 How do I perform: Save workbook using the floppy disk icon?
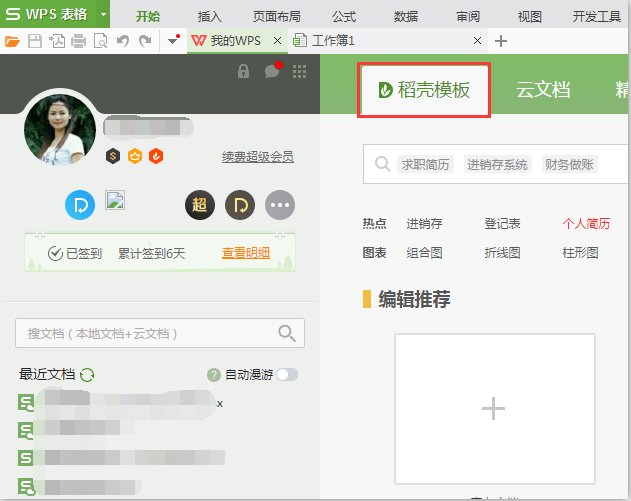(35, 41)
